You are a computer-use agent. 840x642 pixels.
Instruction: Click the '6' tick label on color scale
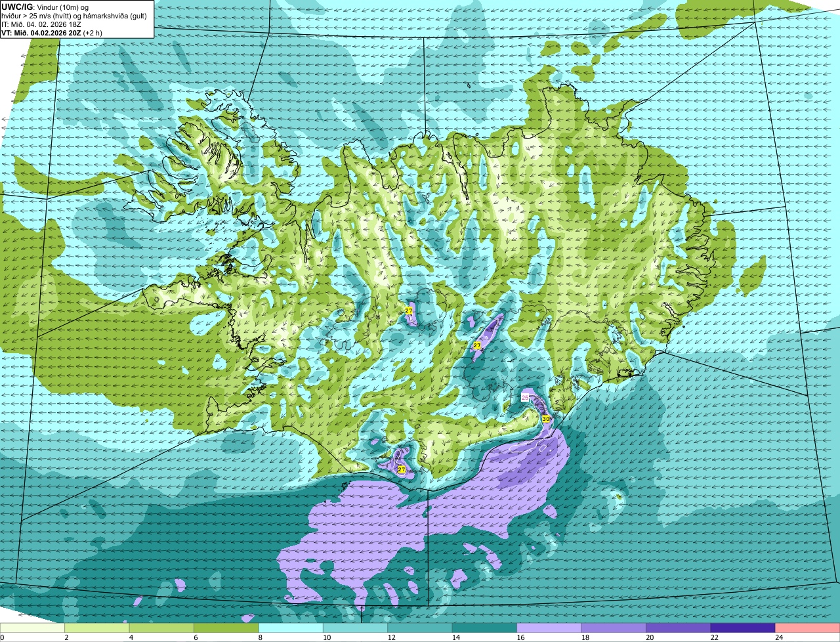(x=196, y=637)
